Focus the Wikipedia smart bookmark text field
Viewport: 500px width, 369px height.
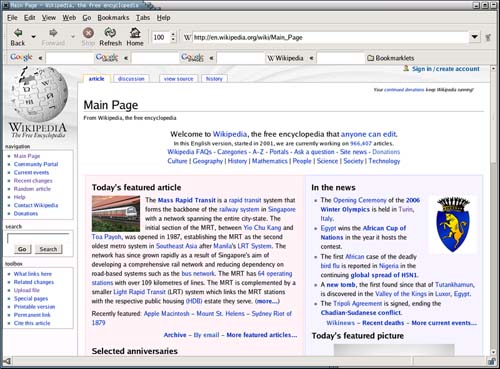tap(340, 58)
